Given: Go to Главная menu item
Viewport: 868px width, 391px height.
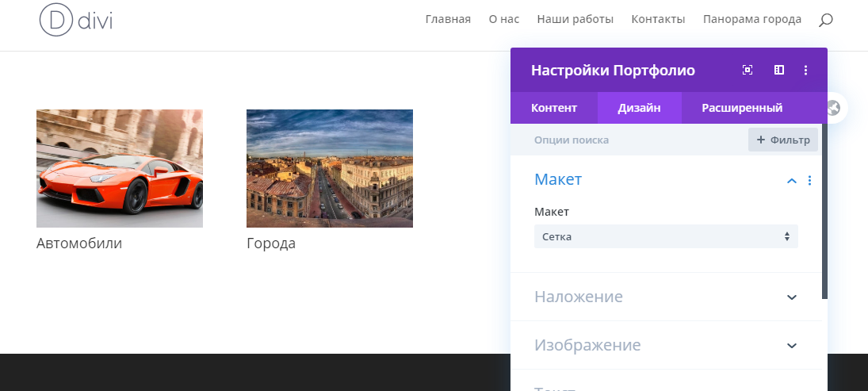Looking at the screenshot, I should [x=448, y=19].
